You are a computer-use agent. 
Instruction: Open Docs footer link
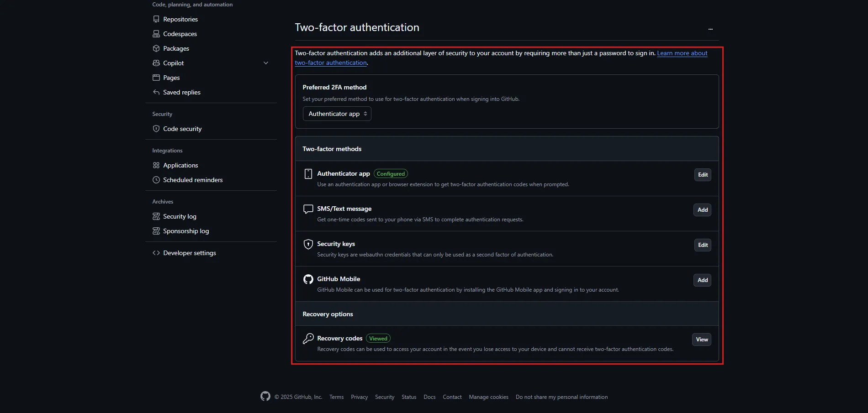(429, 397)
